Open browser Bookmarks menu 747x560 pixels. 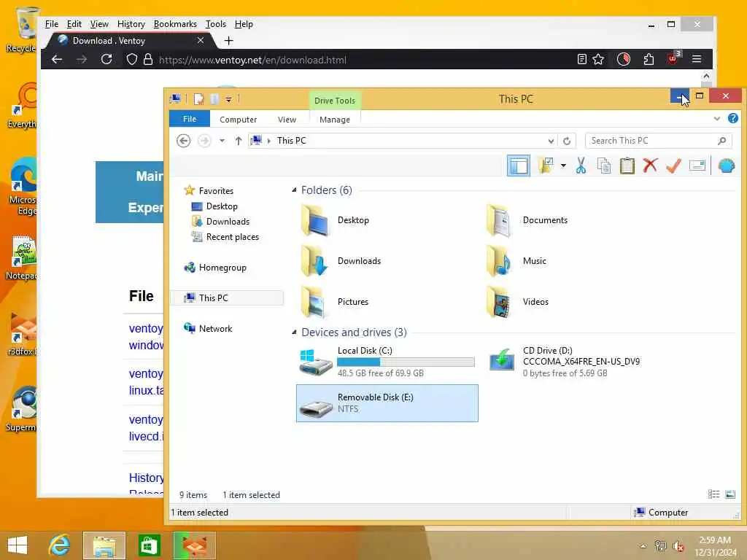175,24
